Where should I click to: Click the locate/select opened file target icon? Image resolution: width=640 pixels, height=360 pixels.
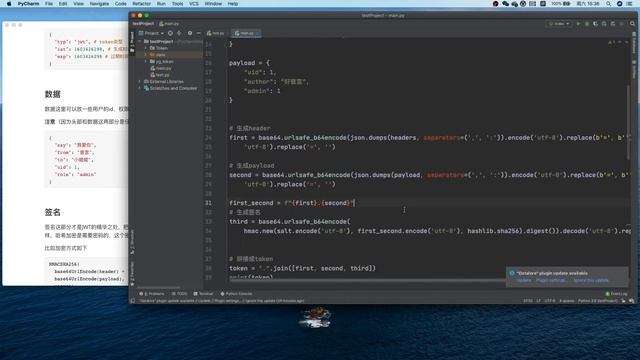click(170, 33)
